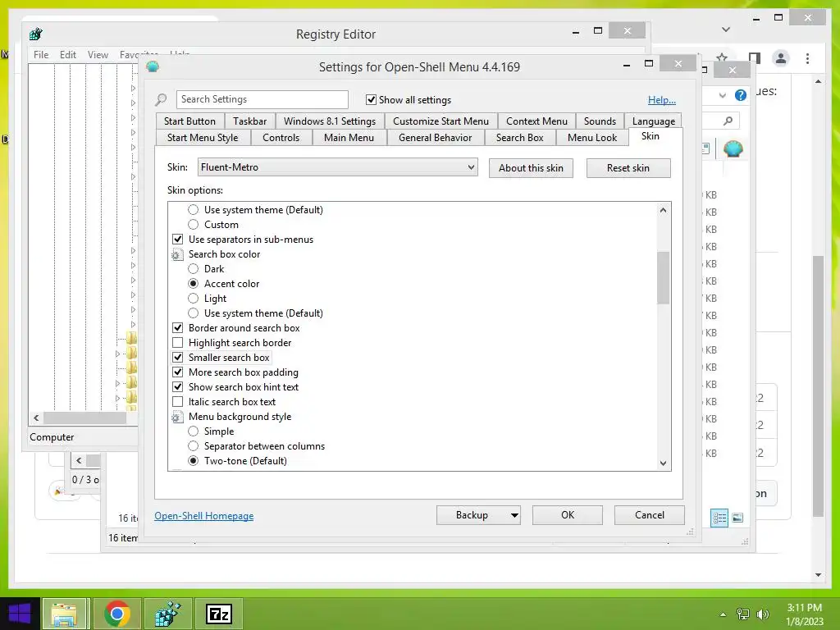Toggle More search box padding
Screen dimensions: 840x630
(x=178, y=372)
